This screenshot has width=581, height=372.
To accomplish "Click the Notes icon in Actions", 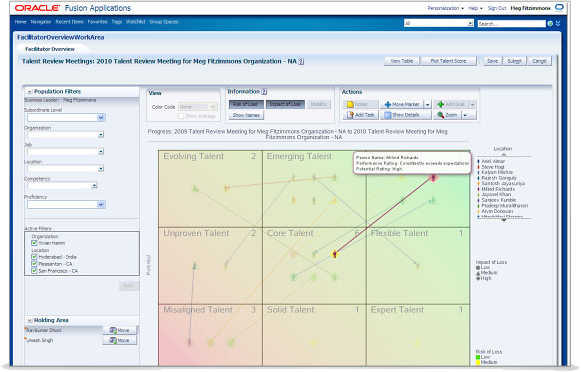I will [350, 104].
